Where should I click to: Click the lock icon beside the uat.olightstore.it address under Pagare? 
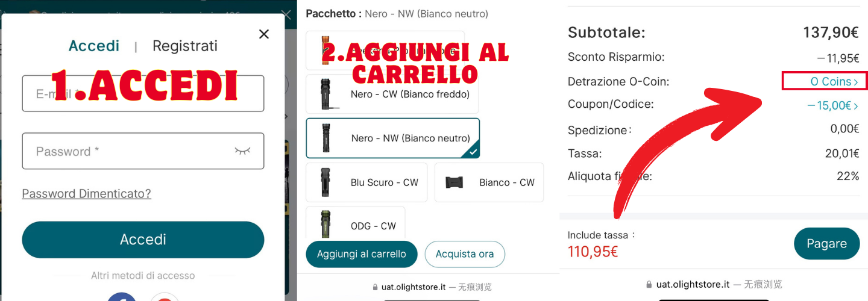pos(649,284)
